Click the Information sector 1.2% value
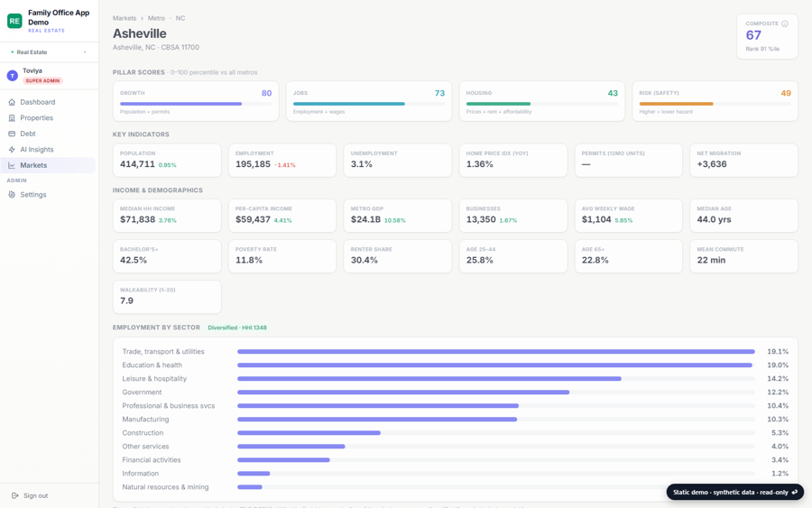This screenshot has height=508, width=812. pyautogui.click(x=778, y=474)
